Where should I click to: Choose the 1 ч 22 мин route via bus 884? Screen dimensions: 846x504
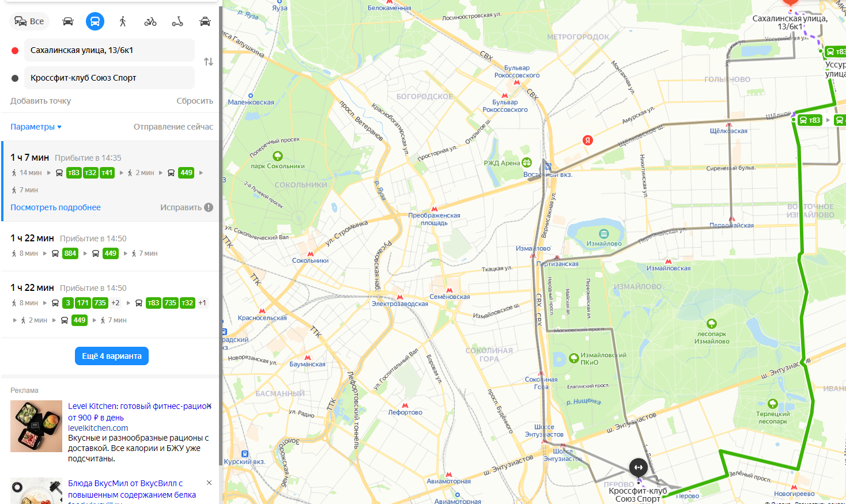[x=111, y=246]
